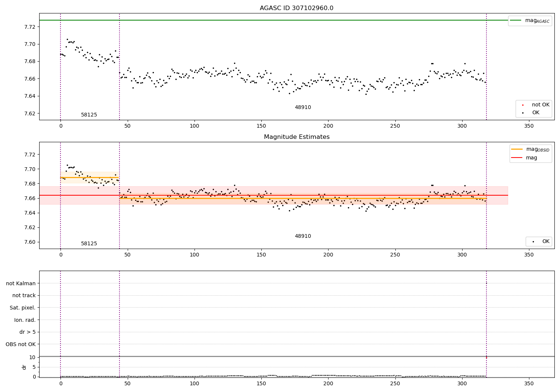Click the 'Sat. pixel.' axis label
Screen dimensions: 560x392
coord(23,308)
